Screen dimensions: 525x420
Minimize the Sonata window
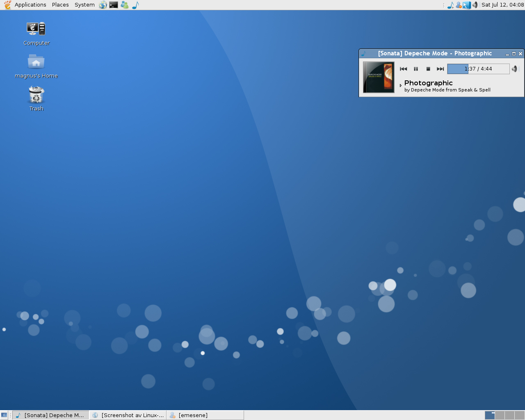pos(507,54)
